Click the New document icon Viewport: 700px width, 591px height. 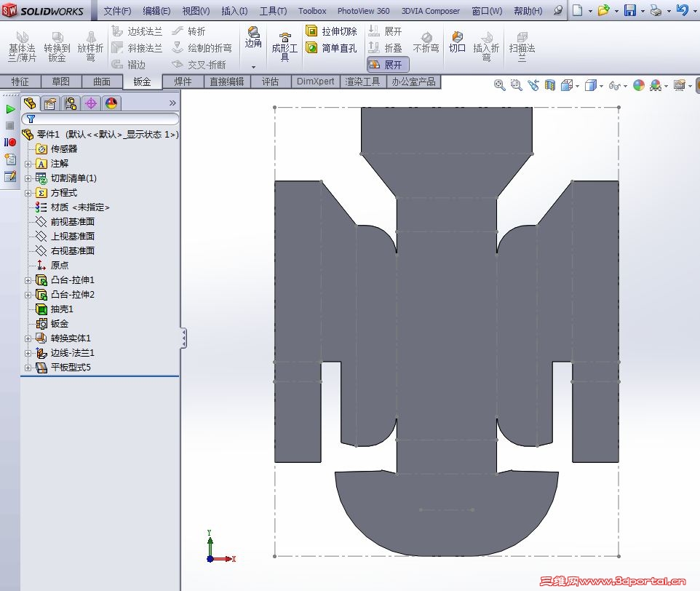(x=578, y=10)
